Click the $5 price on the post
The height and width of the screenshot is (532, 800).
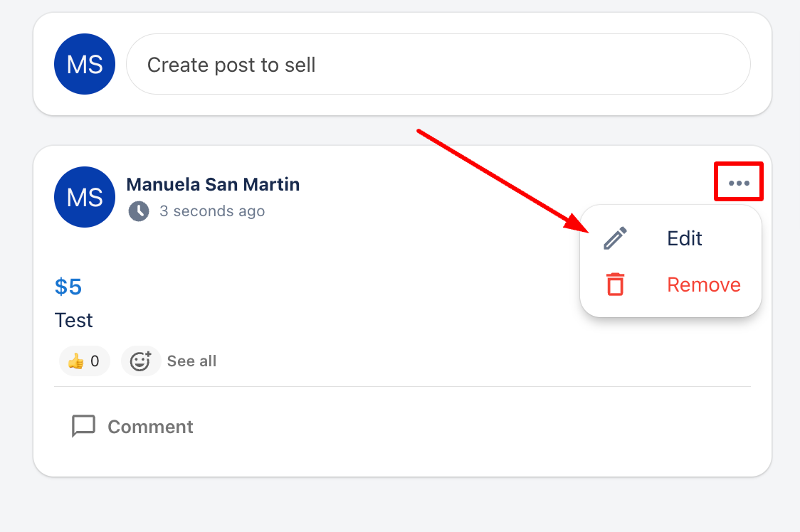[x=68, y=287]
